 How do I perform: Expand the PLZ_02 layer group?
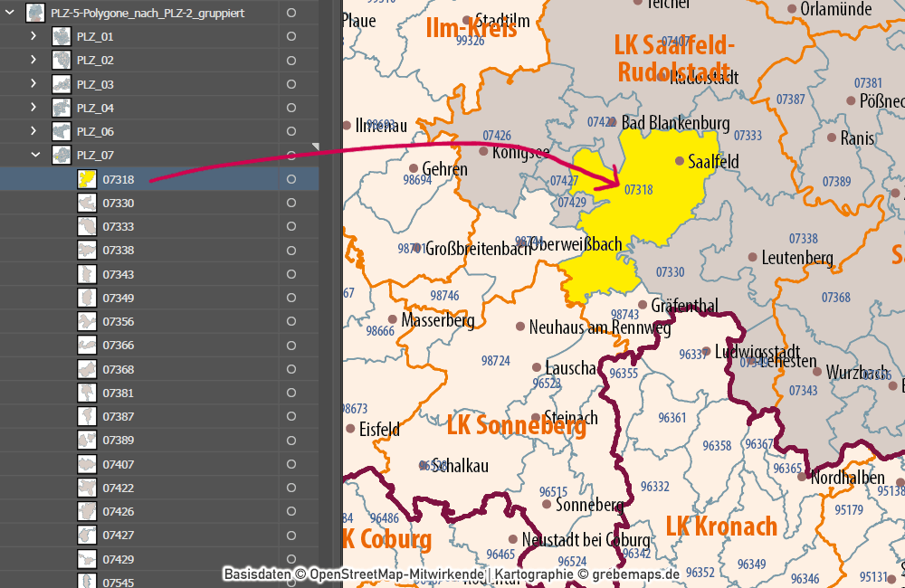point(34,61)
